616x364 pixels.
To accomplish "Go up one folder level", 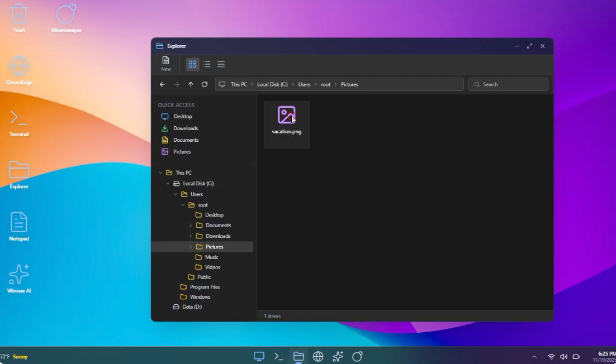I will coord(191,84).
